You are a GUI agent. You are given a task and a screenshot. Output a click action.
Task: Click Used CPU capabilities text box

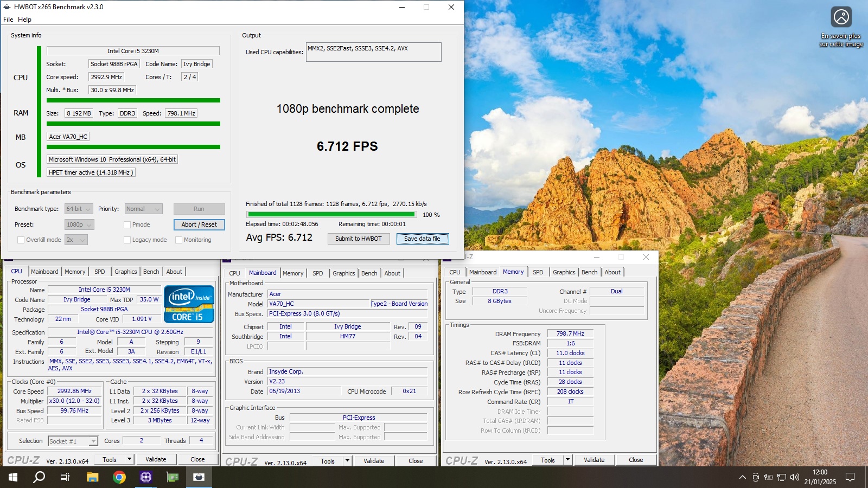tap(374, 52)
